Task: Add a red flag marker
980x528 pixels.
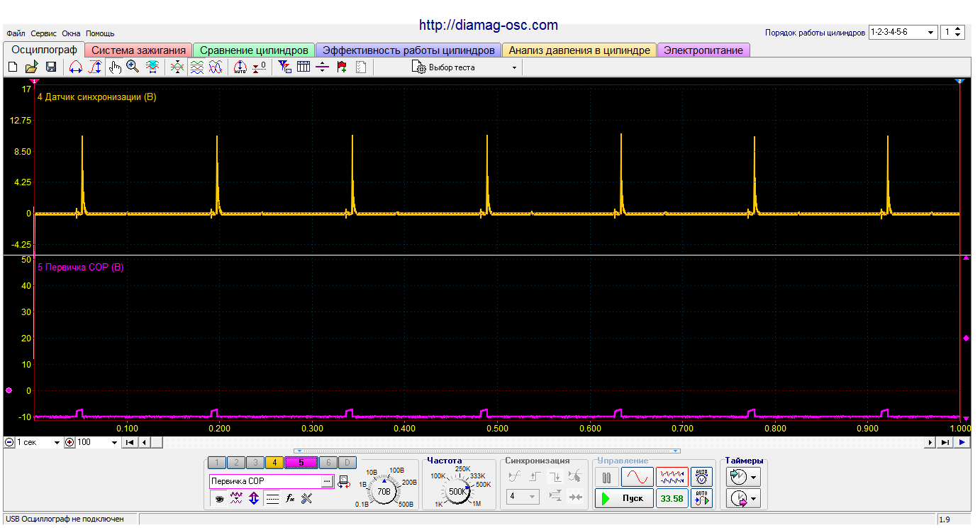Action: pos(342,67)
